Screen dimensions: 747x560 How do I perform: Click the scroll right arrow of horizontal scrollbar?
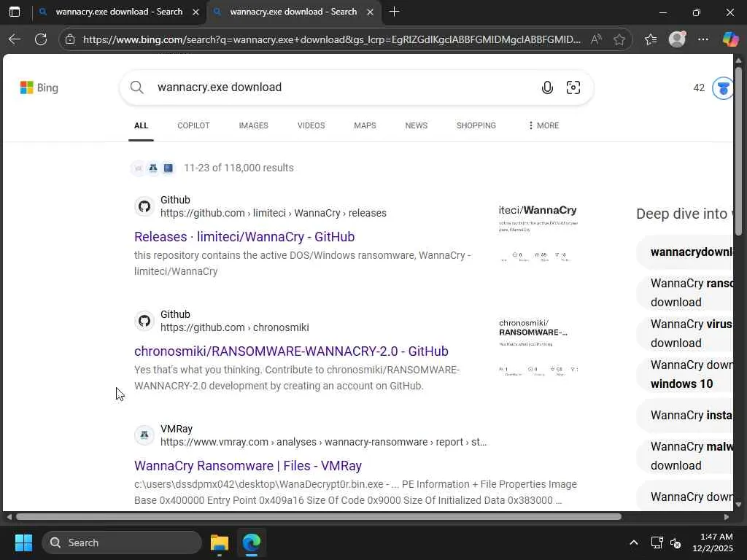726,517
